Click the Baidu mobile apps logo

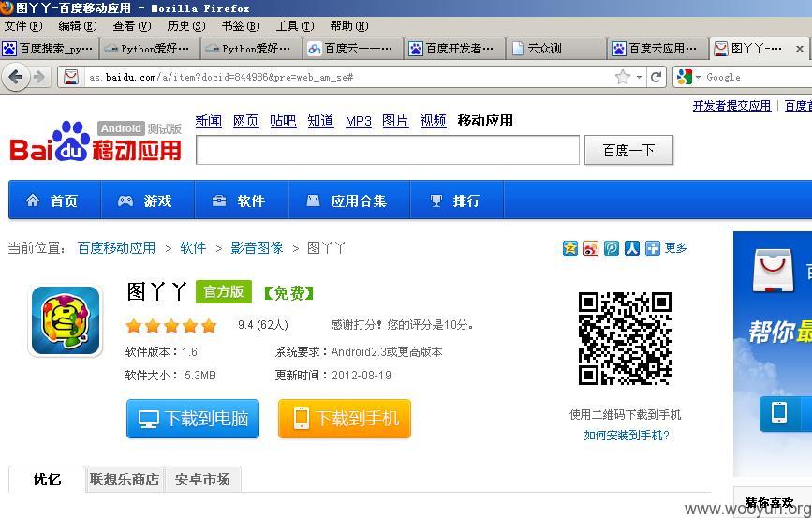pyautogui.click(x=96, y=141)
